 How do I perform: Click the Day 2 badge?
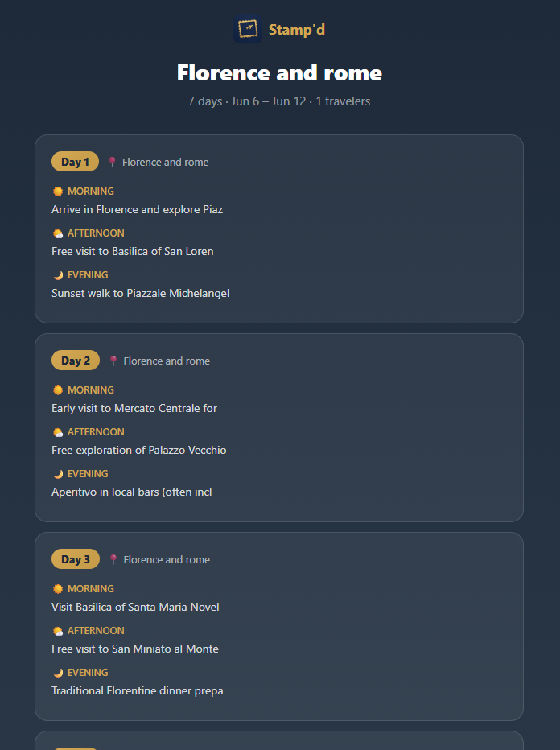(x=76, y=361)
